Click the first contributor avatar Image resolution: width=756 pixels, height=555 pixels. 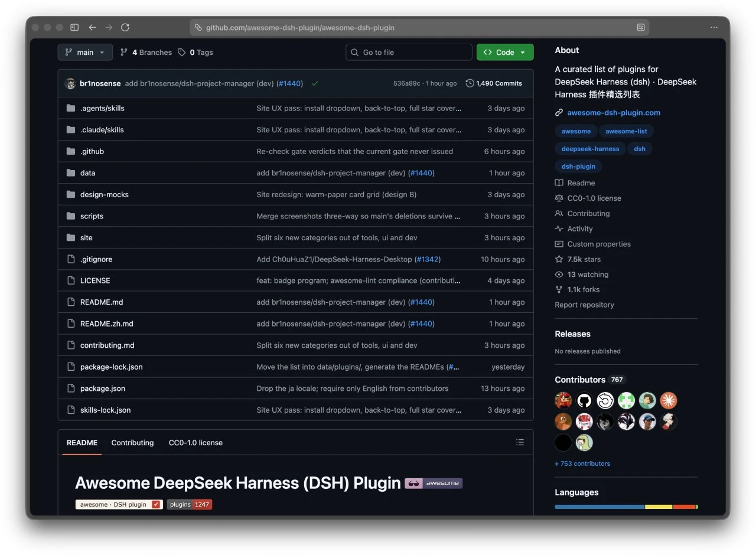563,401
